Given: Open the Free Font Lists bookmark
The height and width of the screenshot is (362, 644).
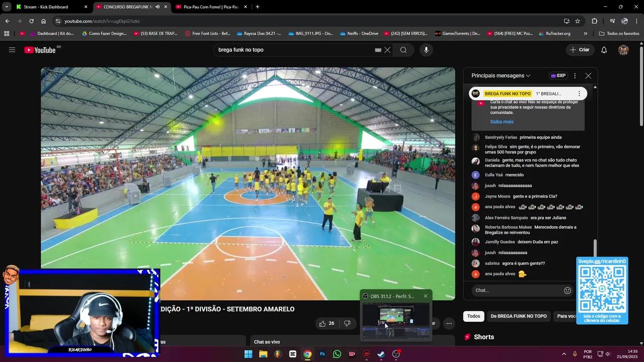Looking at the screenshot, I should click(x=207, y=34).
